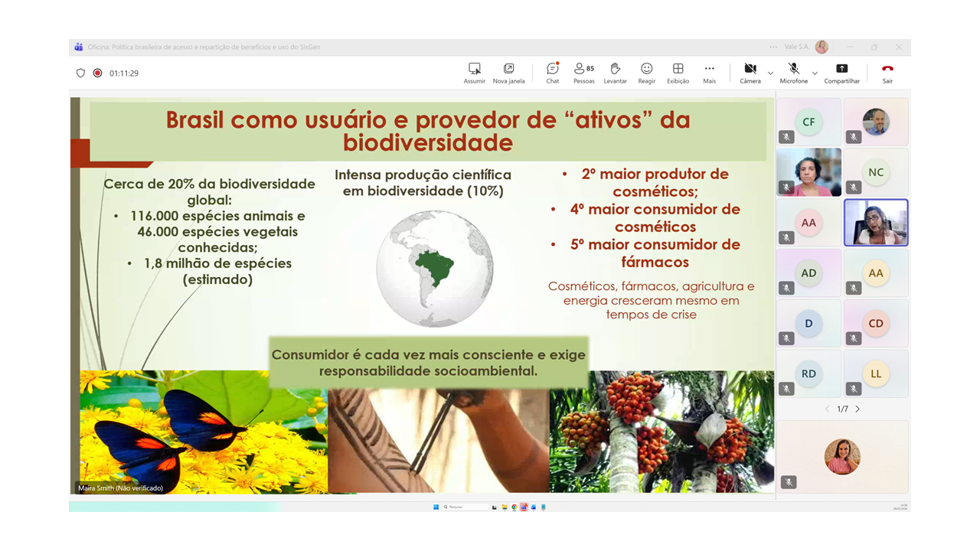Select the CF participant tile

coord(808,122)
